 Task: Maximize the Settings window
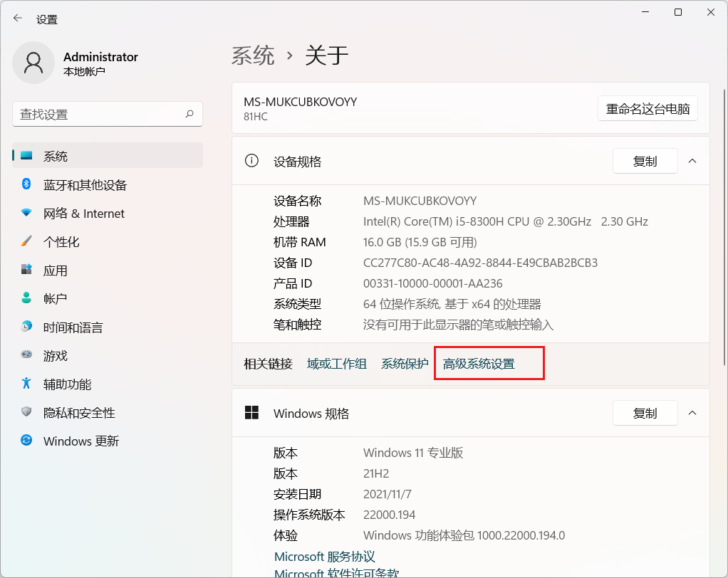[x=678, y=13]
